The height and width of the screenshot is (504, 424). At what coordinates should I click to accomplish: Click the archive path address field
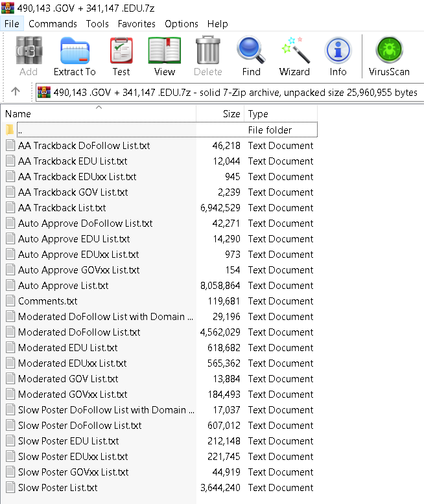[x=233, y=92]
